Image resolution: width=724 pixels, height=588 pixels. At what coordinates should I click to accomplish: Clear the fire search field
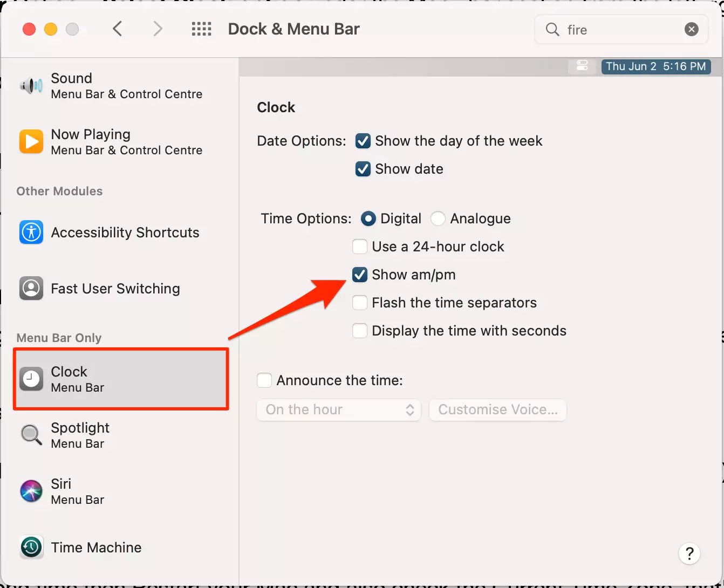pyautogui.click(x=691, y=29)
